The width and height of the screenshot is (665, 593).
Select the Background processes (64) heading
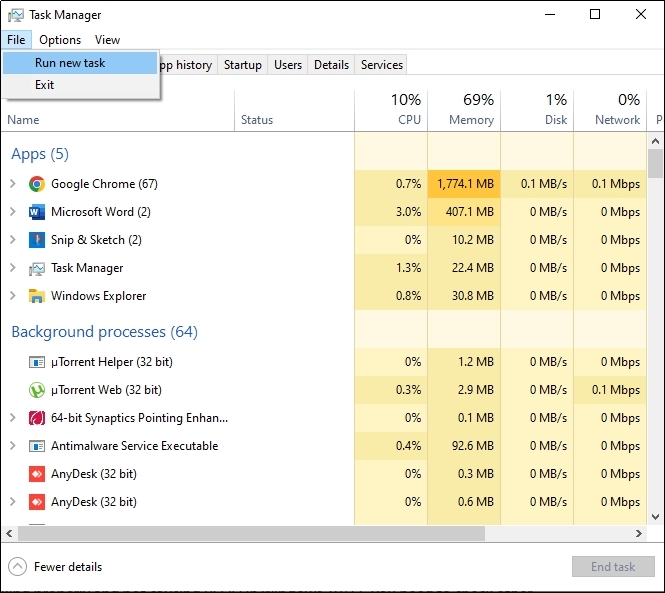tap(104, 331)
